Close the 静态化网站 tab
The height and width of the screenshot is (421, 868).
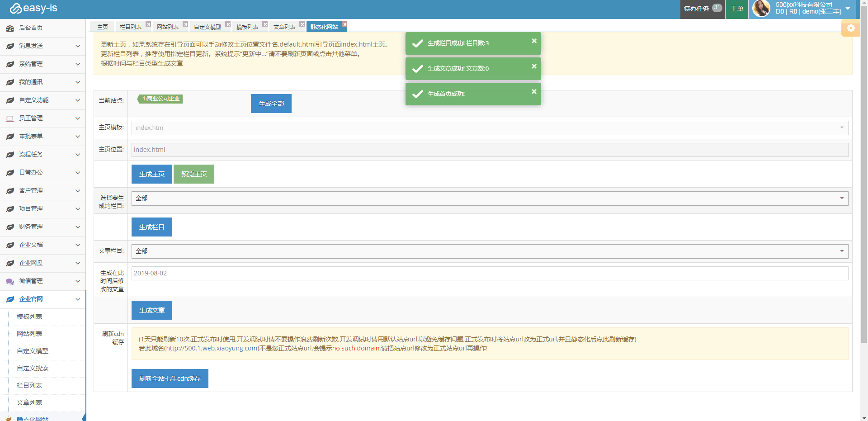tap(344, 24)
